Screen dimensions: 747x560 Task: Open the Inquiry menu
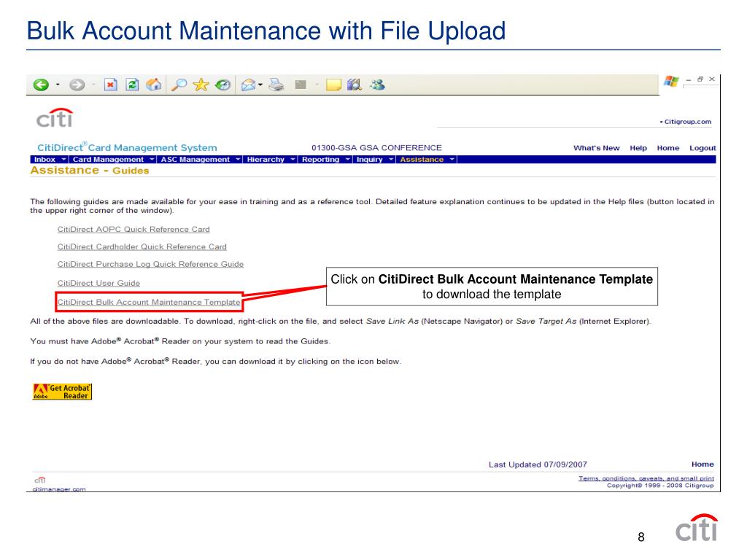(370, 160)
